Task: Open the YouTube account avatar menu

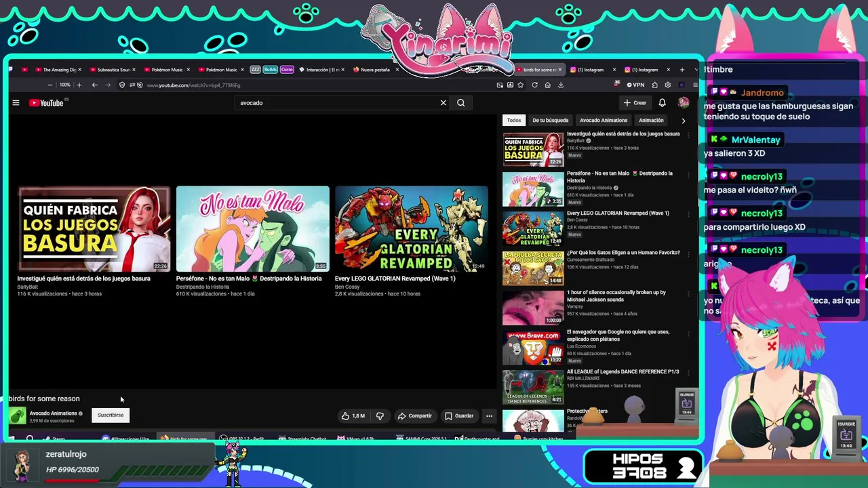Action: pyautogui.click(x=684, y=103)
